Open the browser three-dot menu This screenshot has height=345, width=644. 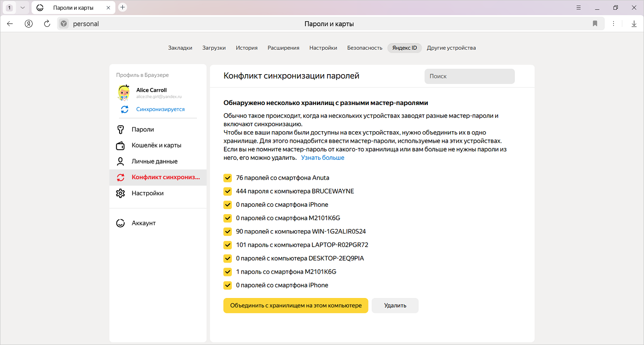[613, 23]
